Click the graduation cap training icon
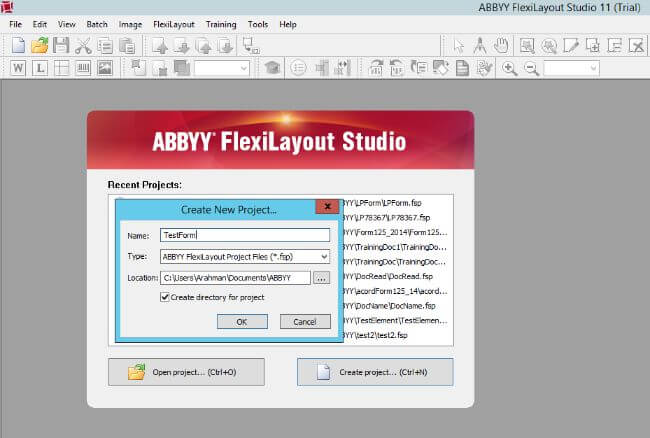The image size is (650, 438). click(272, 68)
